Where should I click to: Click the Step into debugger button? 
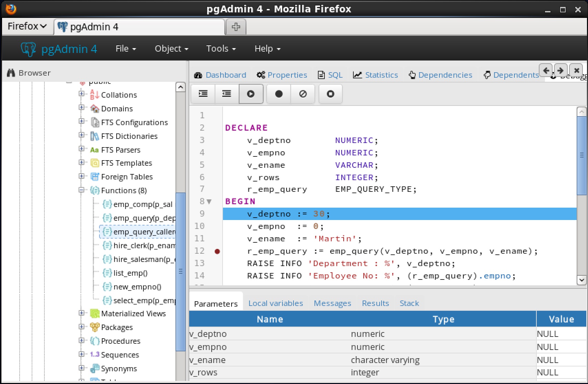[203, 94]
